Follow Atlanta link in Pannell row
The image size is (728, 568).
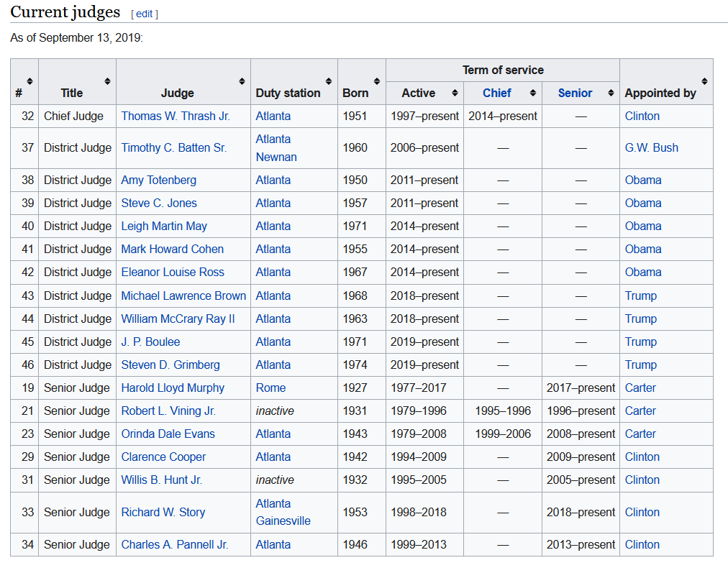[273, 545]
